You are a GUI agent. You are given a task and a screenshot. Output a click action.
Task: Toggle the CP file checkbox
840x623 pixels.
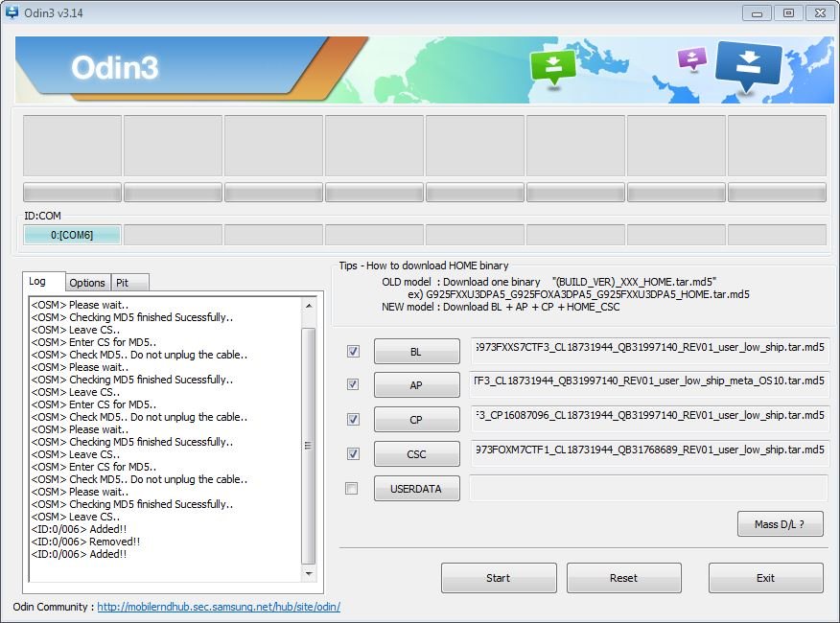point(353,420)
